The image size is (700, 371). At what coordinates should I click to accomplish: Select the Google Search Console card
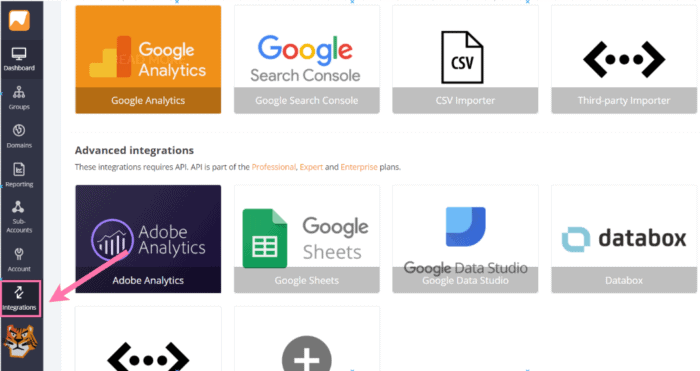307,59
